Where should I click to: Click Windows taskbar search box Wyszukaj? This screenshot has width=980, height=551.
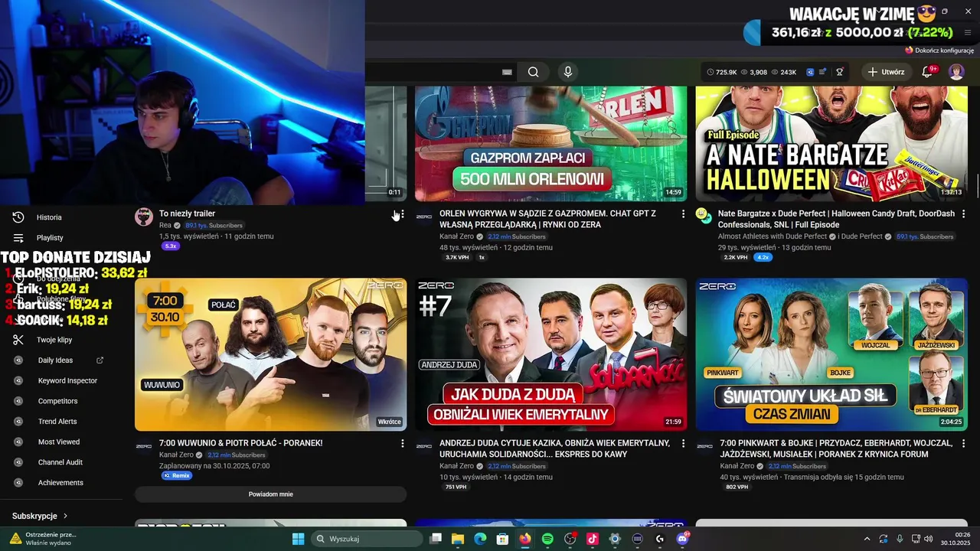pyautogui.click(x=368, y=539)
